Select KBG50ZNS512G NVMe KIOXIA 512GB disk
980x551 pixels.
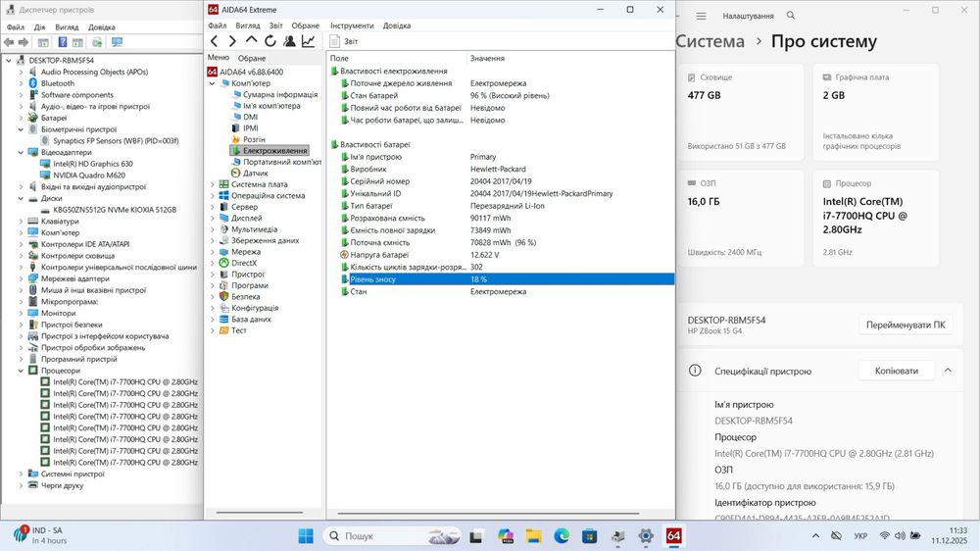pyautogui.click(x=115, y=210)
